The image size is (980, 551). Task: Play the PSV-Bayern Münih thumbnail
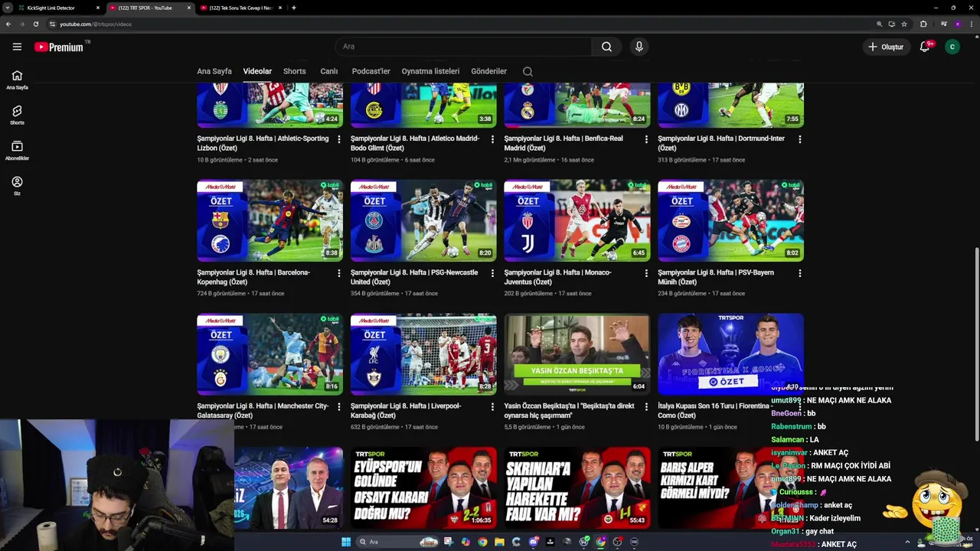[x=730, y=220]
